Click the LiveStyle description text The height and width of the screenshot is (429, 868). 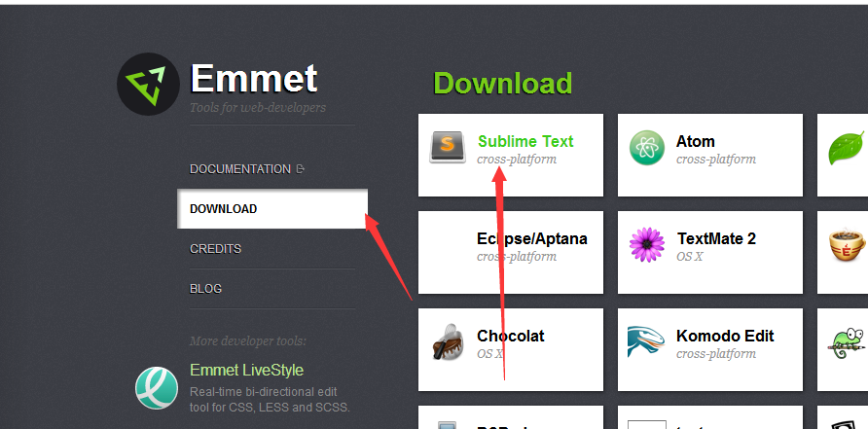[x=270, y=400]
